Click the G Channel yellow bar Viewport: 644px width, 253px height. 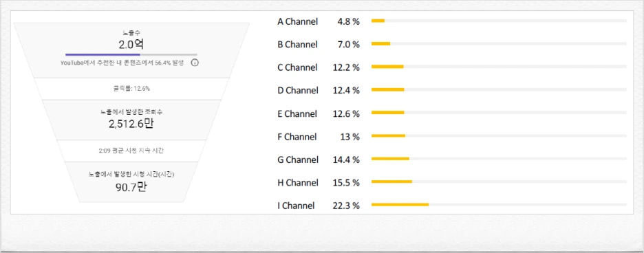(391, 159)
